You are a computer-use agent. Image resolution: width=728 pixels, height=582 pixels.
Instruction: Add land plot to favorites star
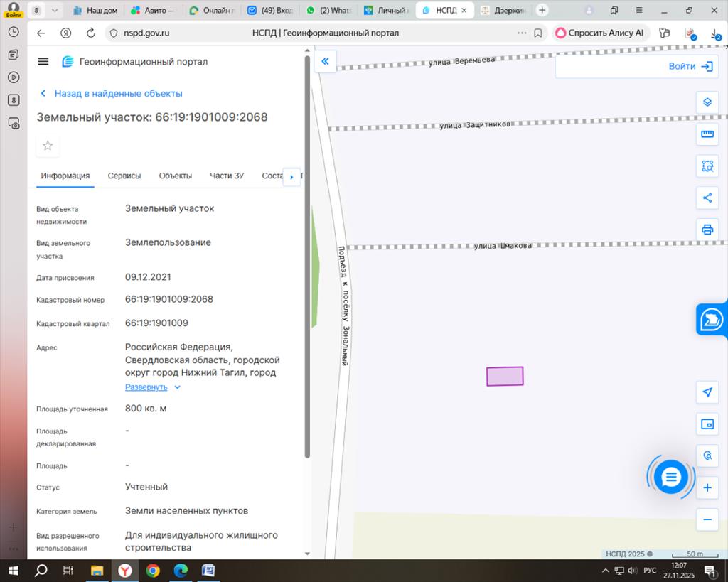[48, 146]
